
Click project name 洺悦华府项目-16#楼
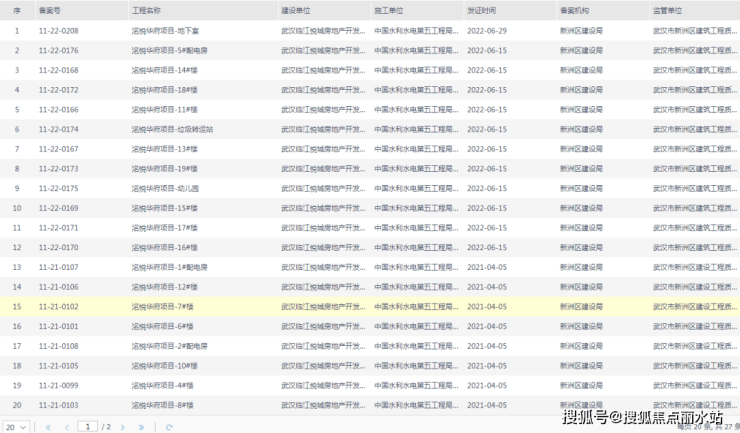pos(165,247)
